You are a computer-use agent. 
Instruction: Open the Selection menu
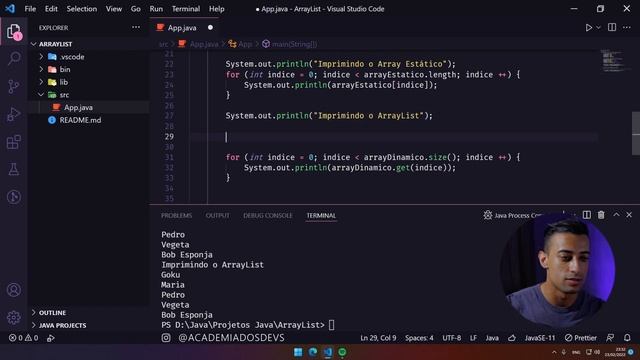[82, 9]
